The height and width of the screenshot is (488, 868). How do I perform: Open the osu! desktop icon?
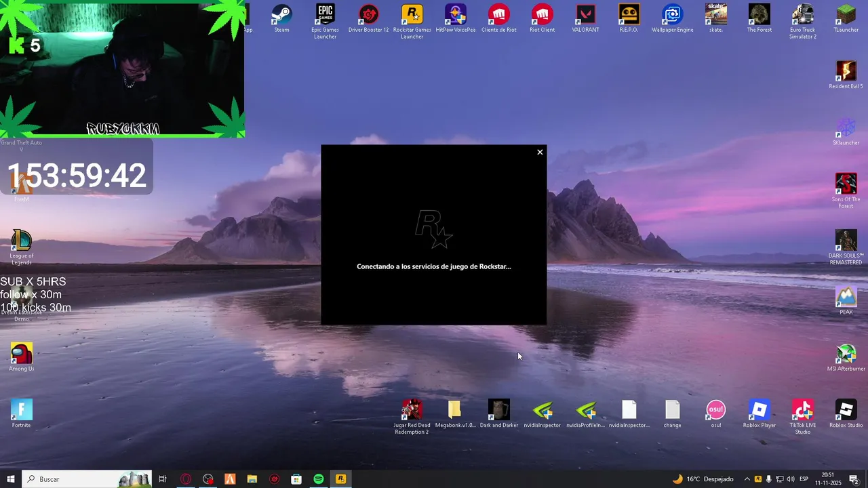[x=715, y=414]
